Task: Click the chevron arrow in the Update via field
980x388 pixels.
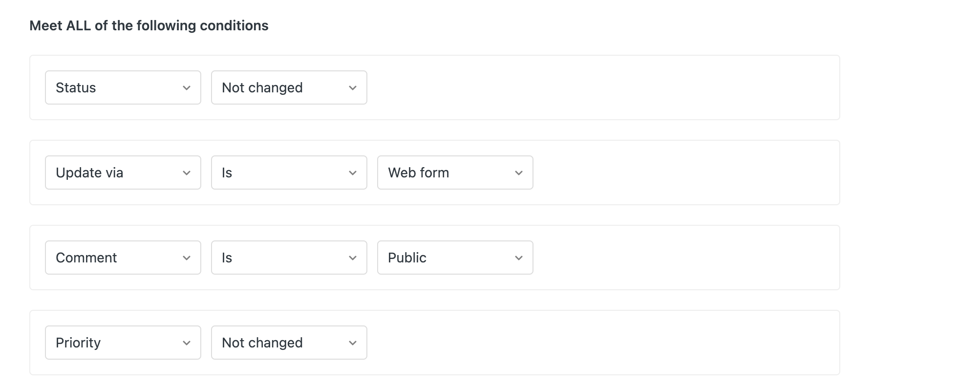Action: (187, 173)
